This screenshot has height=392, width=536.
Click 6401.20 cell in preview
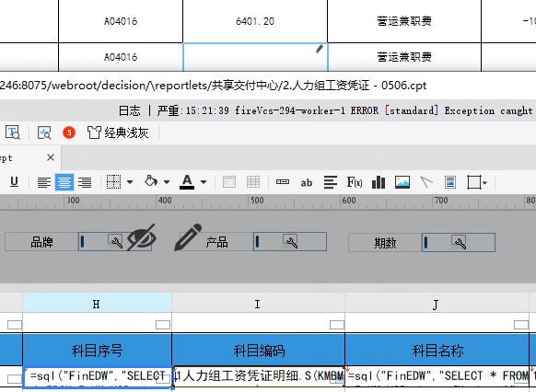[255, 21]
